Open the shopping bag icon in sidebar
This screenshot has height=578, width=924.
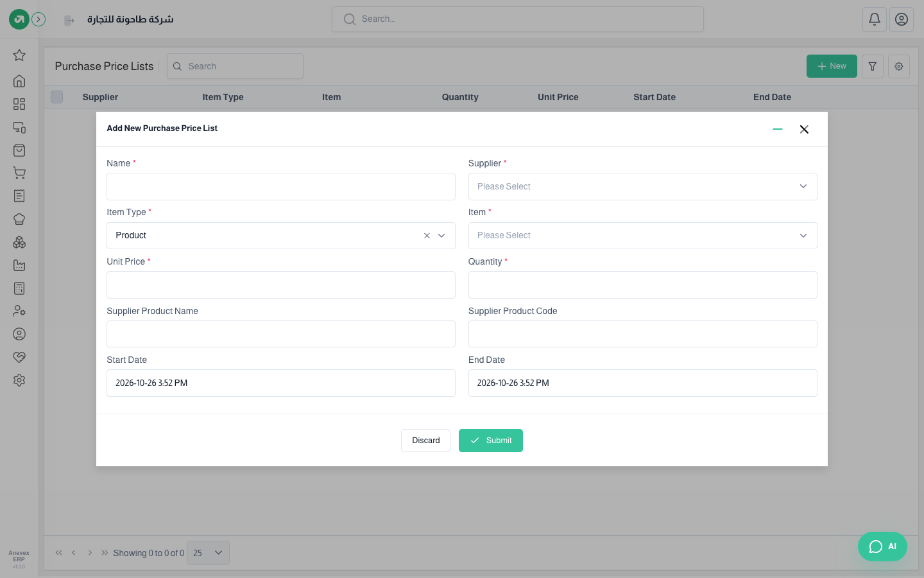tap(19, 150)
